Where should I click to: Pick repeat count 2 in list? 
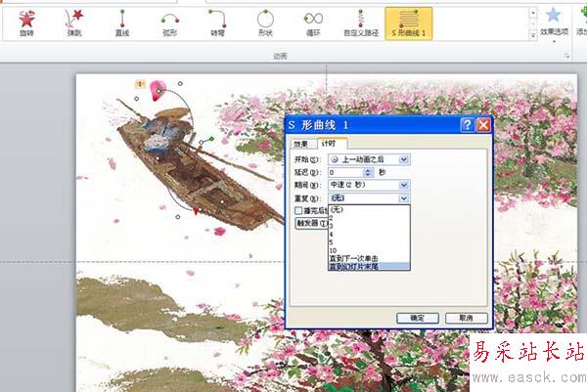pos(369,217)
